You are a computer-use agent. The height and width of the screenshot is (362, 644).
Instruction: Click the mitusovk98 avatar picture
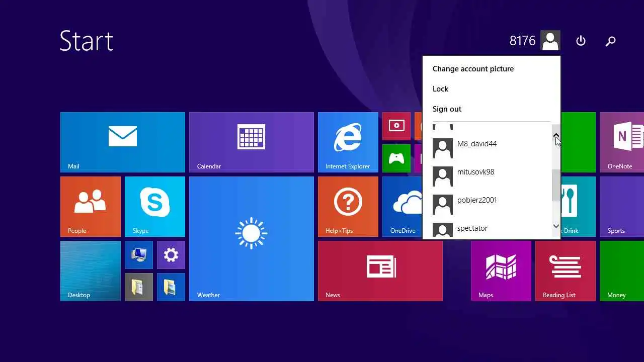click(x=443, y=176)
